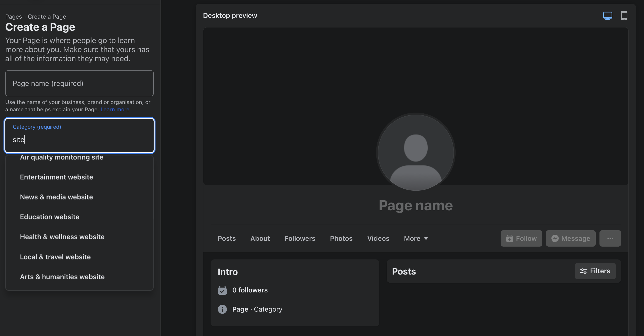Viewport: 644px width, 336px height.
Task: Click the About tab on page preview
Action: 260,238
